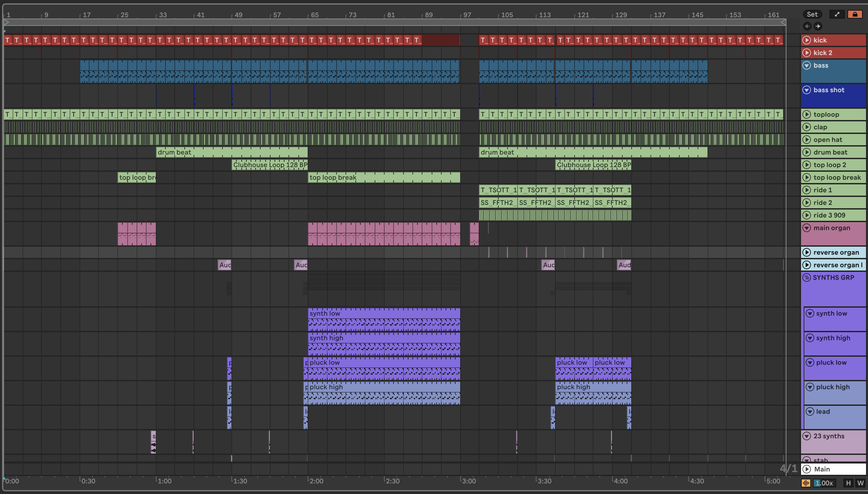Unfold the clap track

point(807,127)
